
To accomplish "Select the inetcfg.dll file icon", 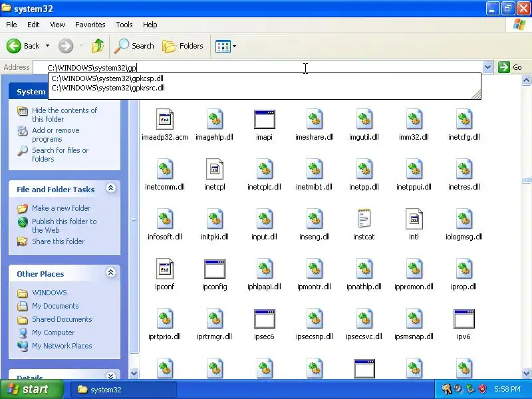I will [464, 119].
